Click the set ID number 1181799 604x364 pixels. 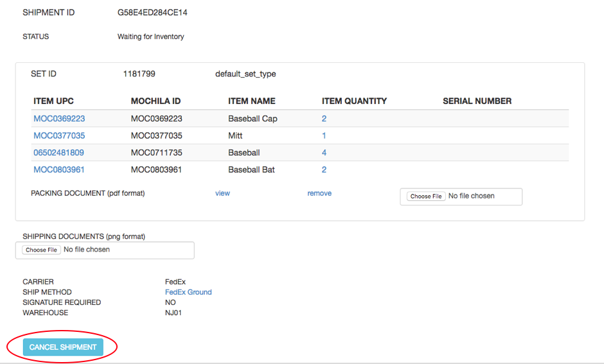click(139, 74)
